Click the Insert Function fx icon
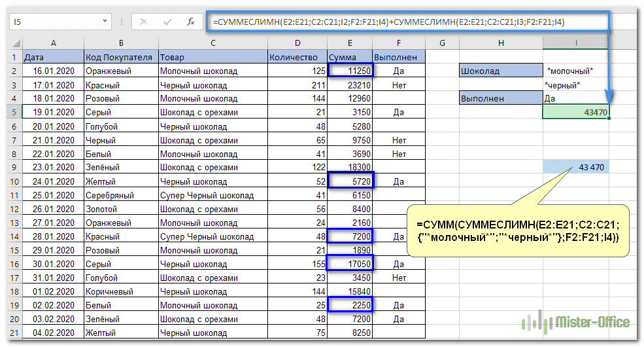Screen dimensions: 644x347 191,22
